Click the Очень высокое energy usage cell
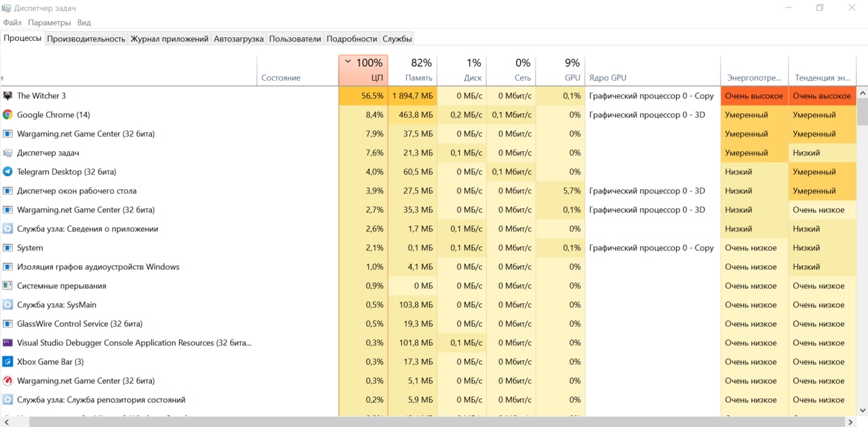Screen dimensions: 868x427 tap(754, 96)
